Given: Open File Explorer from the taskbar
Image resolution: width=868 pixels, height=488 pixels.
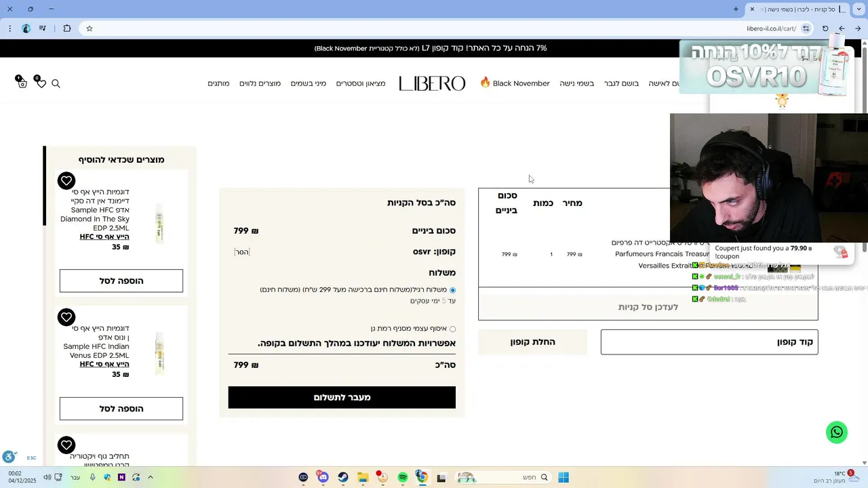Looking at the screenshot, I should pos(363,477).
